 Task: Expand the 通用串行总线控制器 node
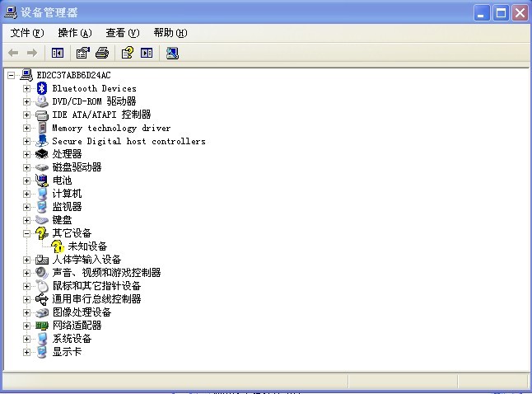[x=26, y=299]
